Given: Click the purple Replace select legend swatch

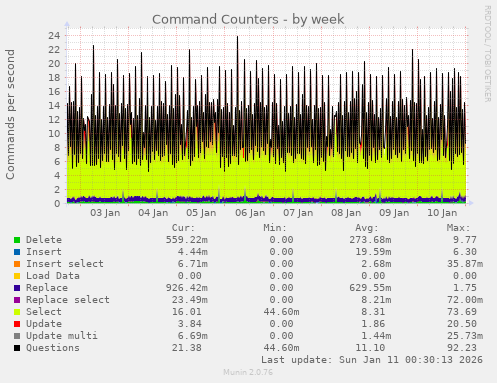Looking at the screenshot, I should click(x=17, y=300).
